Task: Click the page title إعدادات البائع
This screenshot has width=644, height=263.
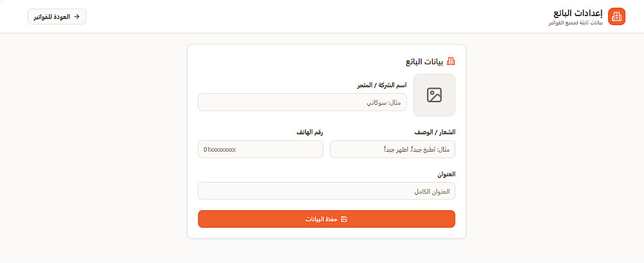Action: 578,13
